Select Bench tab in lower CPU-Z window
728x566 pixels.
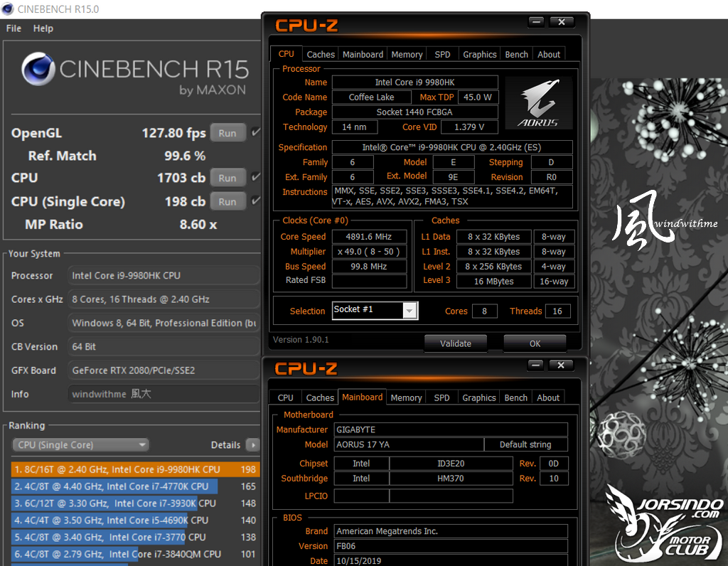515,397
